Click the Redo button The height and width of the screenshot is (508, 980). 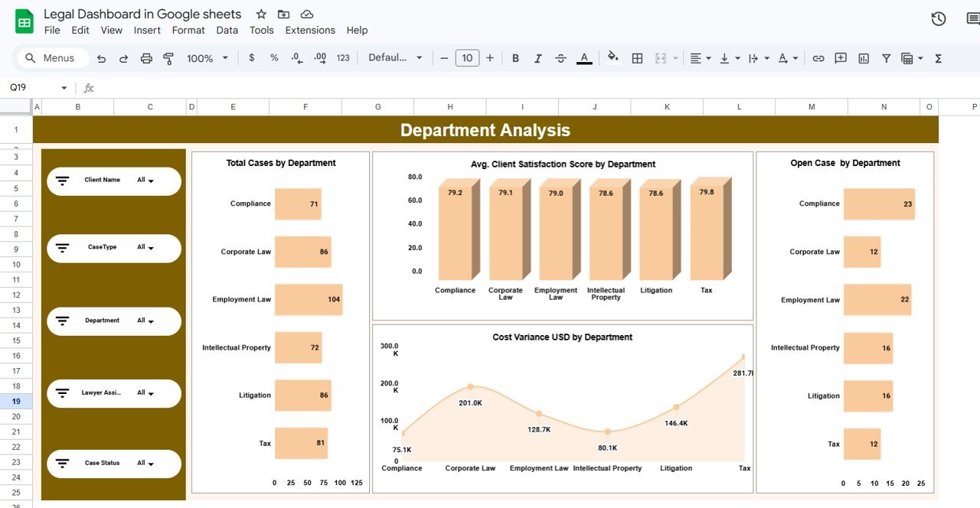pos(123,57)
